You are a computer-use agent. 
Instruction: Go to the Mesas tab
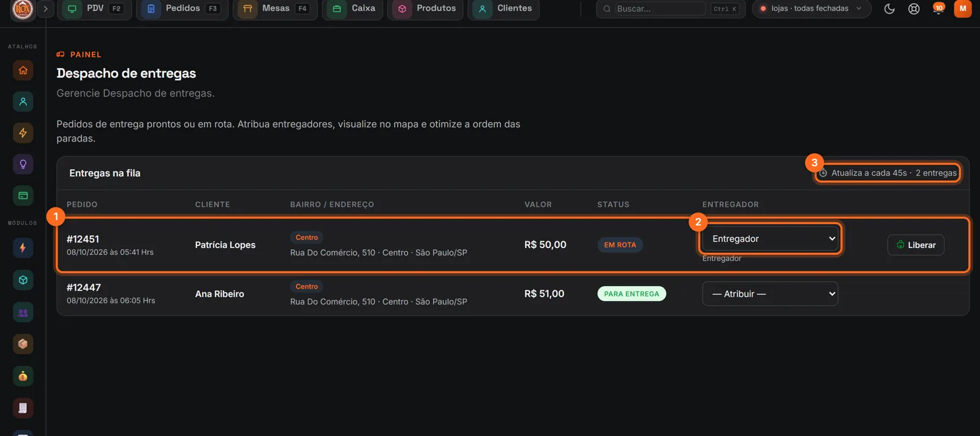tap(275, 9)
